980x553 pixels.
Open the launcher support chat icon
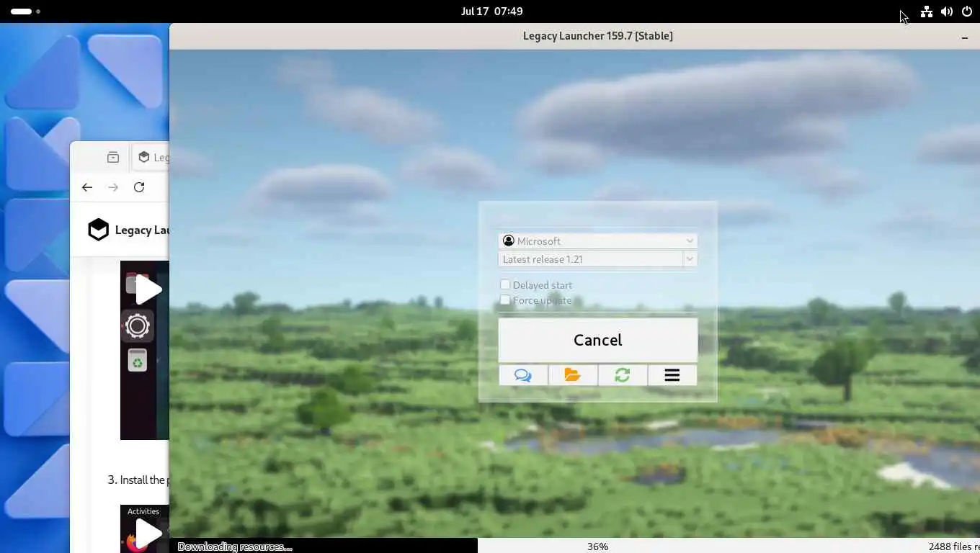coord(523,375)
